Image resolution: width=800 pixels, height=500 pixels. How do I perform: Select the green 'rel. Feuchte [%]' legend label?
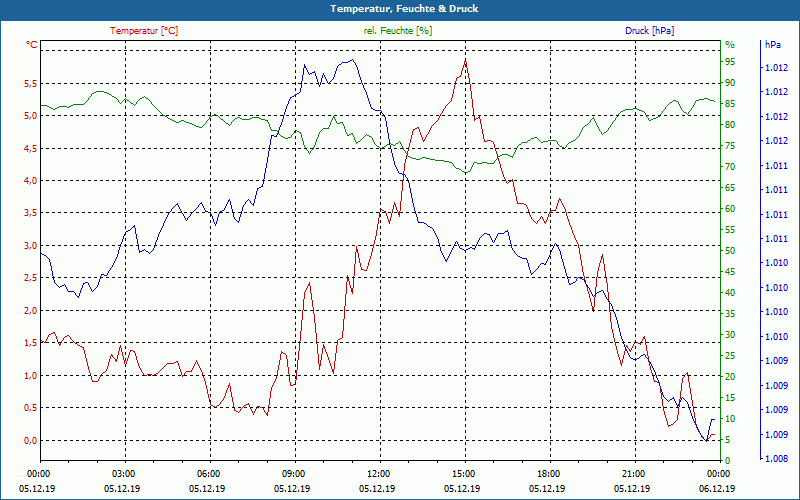(x=398, y=31)
